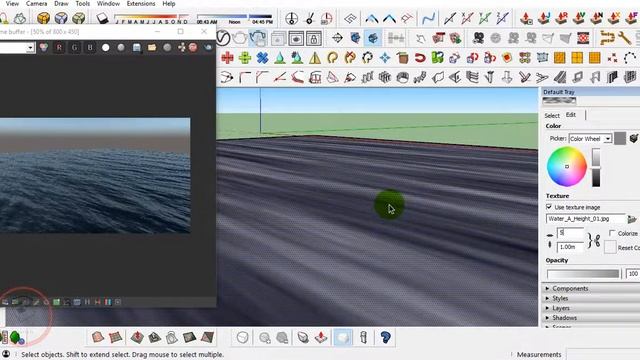Open the Camera menu
Screen dimensions: 640x360
tap(36, 4)
